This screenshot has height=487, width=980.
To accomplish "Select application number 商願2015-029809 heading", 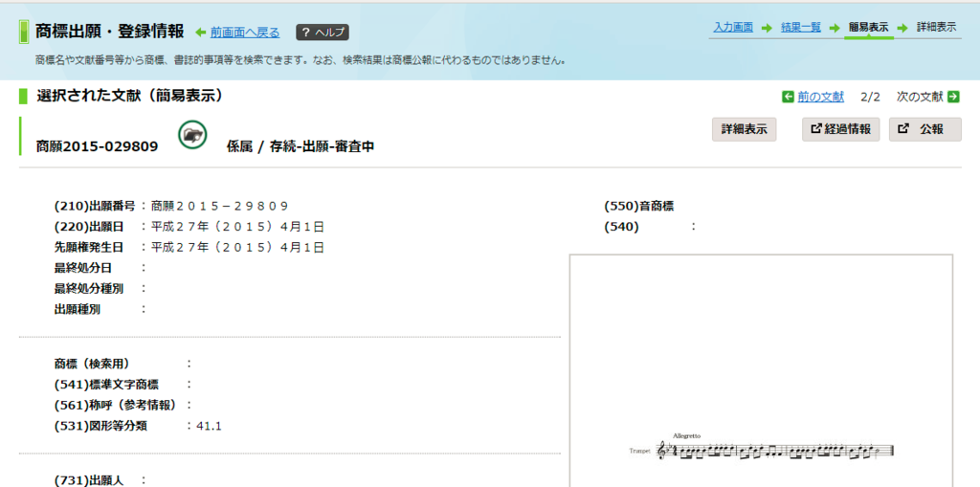I will (97, 147).
